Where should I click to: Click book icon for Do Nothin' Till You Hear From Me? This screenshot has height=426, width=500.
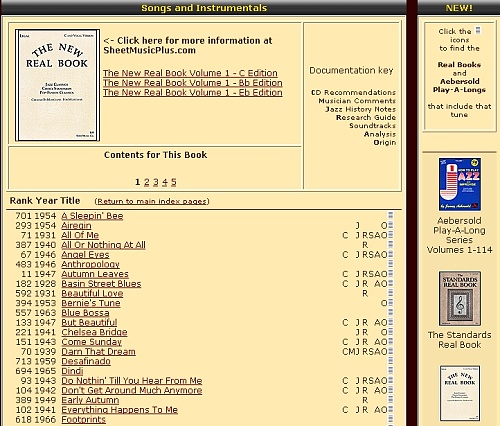coord(391,380)
